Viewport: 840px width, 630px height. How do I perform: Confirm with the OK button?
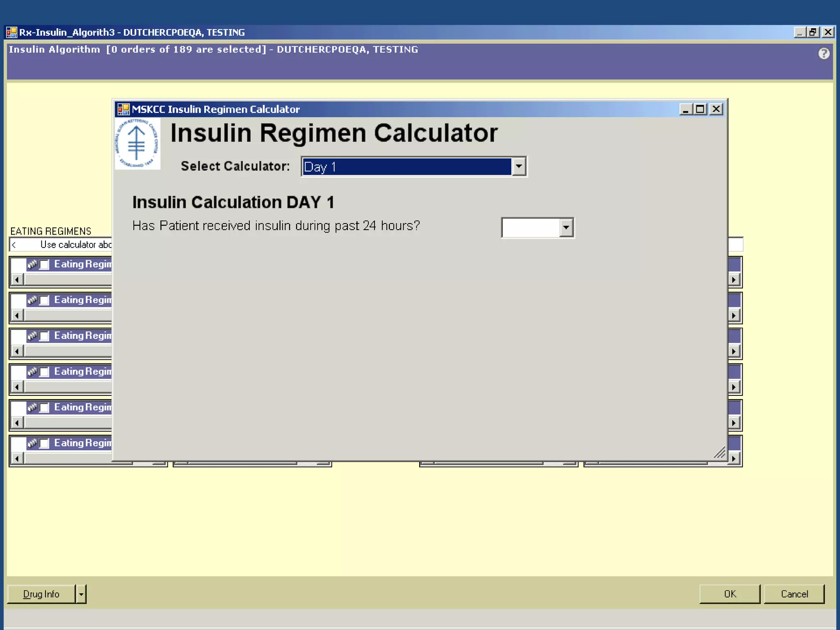click(x=730, y=594)
